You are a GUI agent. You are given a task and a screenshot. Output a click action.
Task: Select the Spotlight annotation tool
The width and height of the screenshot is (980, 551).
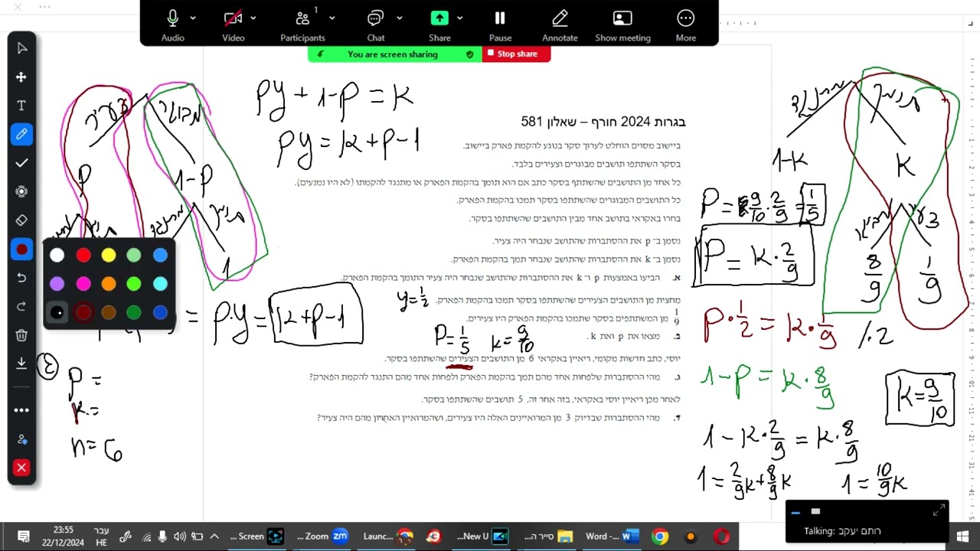click(x=21, y=191)
